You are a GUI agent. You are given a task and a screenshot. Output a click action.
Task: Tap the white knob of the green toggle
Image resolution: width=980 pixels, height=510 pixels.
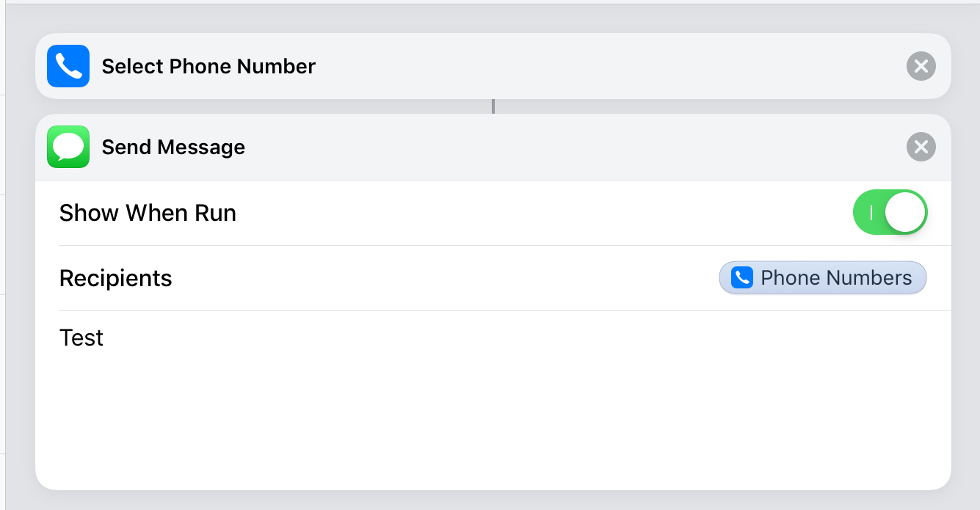[905, 213]
